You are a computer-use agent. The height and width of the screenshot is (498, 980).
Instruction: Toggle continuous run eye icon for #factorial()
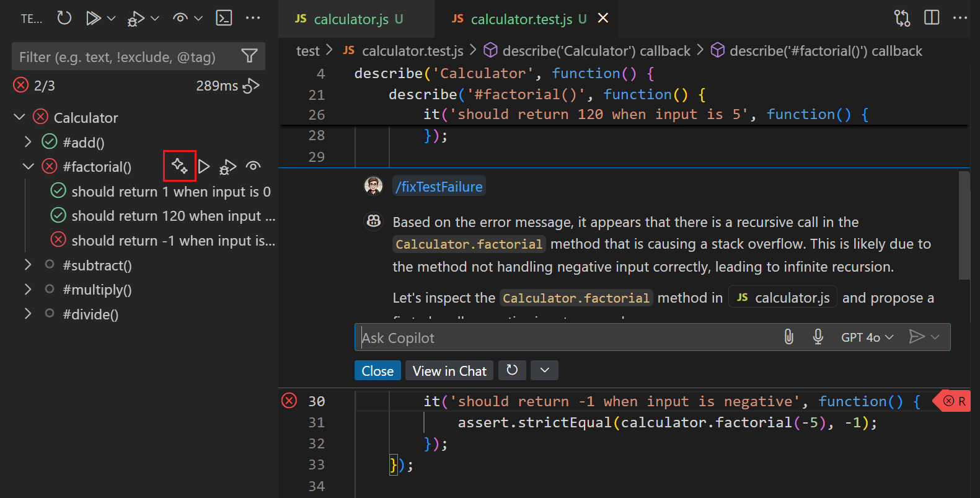tap(253, 166)
